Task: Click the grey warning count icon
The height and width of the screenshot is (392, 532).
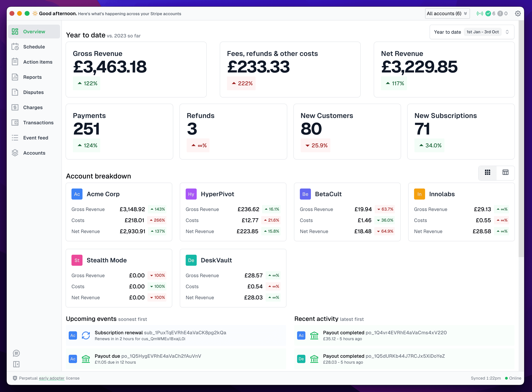Action: (500, 14)
